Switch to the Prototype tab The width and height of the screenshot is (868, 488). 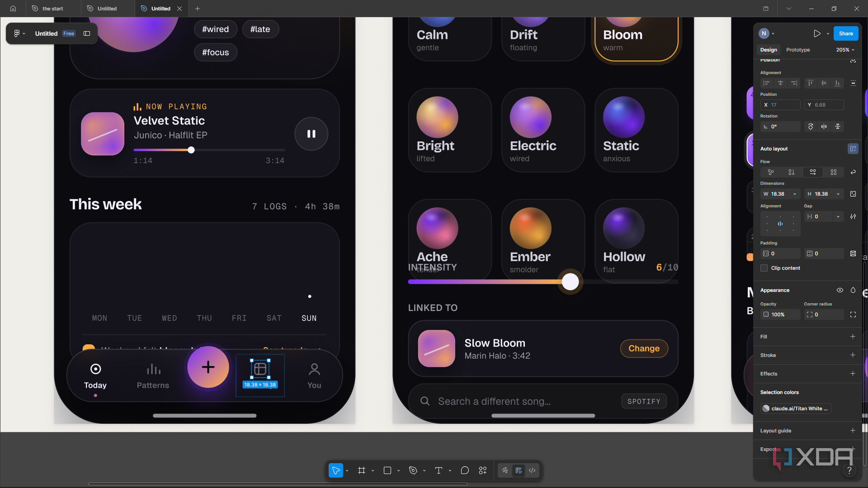(x=798, y=50)
